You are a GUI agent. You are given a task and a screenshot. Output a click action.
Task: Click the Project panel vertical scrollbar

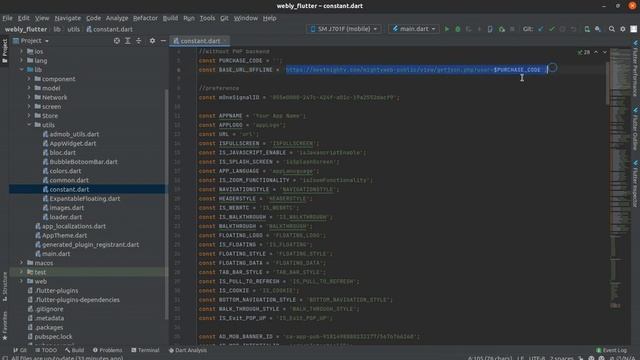coord(166,204)
